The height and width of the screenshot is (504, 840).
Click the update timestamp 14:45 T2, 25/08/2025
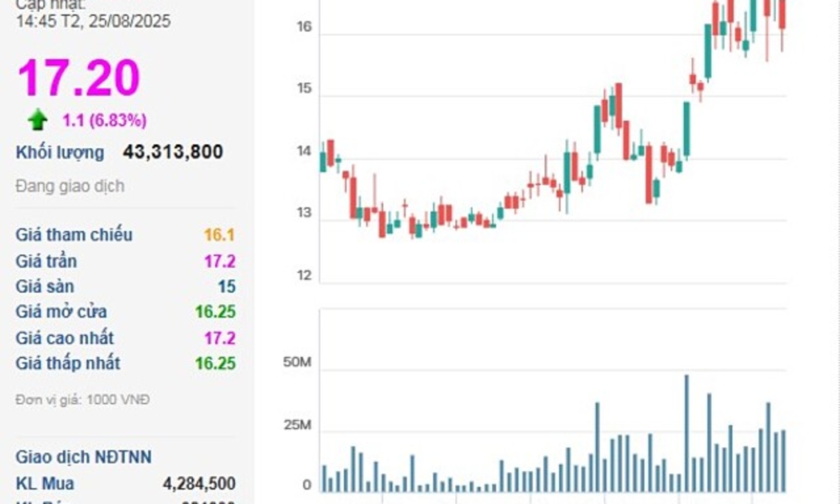pos(93,22)
